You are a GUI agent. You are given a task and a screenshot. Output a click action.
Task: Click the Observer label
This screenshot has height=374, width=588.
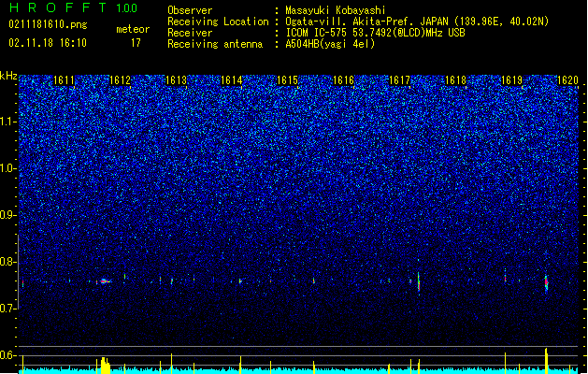coord(190,10)
